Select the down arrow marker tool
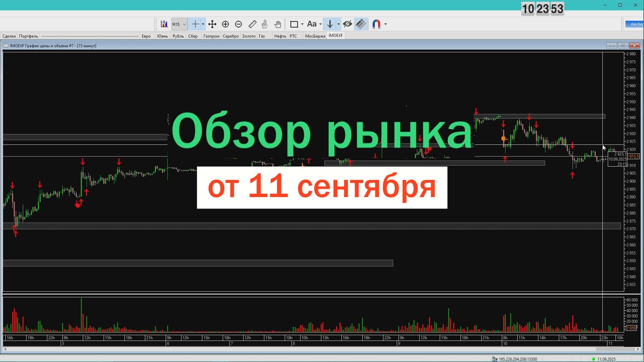The image size is (644, 362). (330, 24)
